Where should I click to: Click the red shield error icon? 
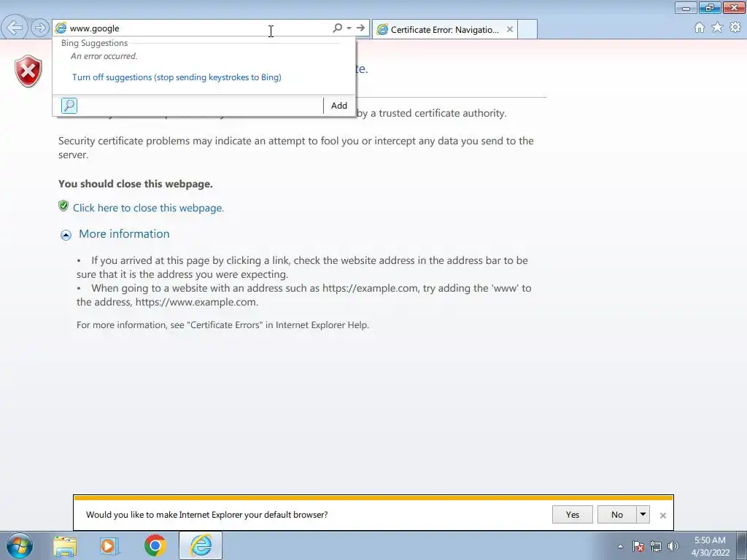28,71
